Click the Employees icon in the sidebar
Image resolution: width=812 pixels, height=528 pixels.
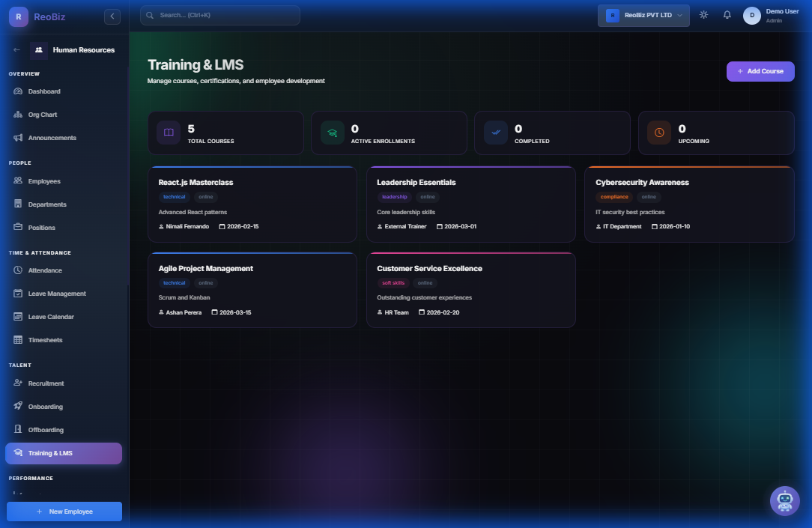(17, 180)
